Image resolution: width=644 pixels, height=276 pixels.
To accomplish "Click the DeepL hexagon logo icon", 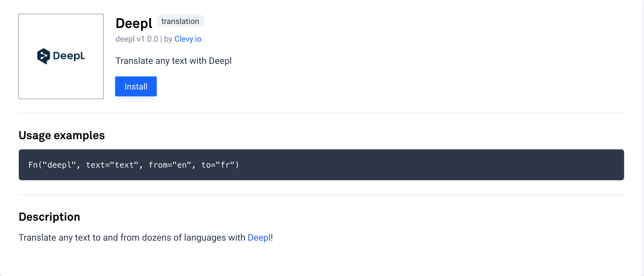I will pos(44,56).
